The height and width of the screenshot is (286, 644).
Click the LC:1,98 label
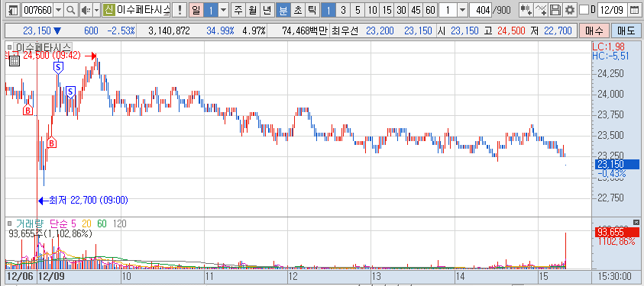609,47
